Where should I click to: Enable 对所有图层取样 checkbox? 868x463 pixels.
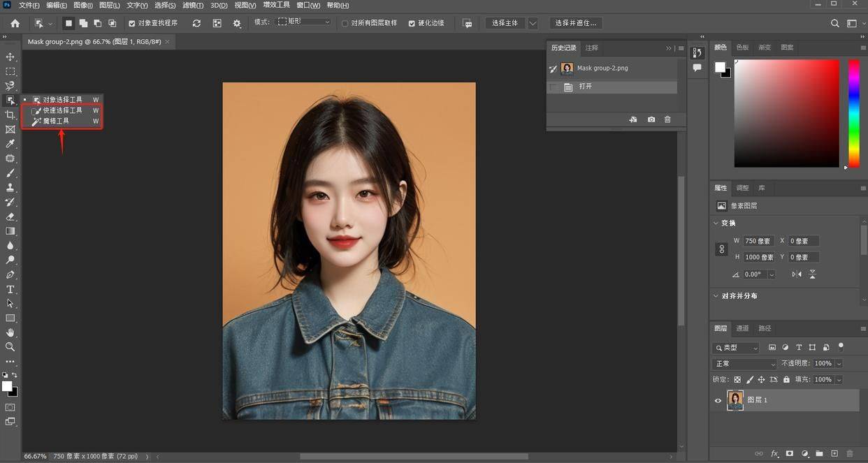pos(345,23)
